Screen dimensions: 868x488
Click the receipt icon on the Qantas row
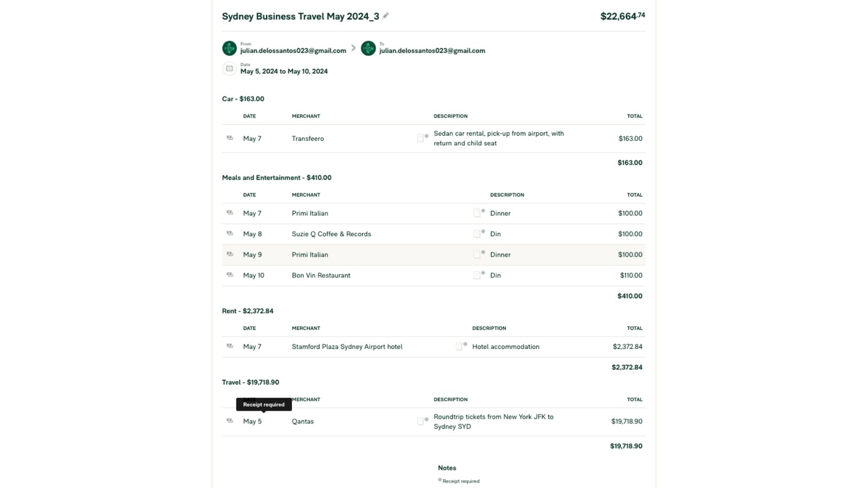420,421
